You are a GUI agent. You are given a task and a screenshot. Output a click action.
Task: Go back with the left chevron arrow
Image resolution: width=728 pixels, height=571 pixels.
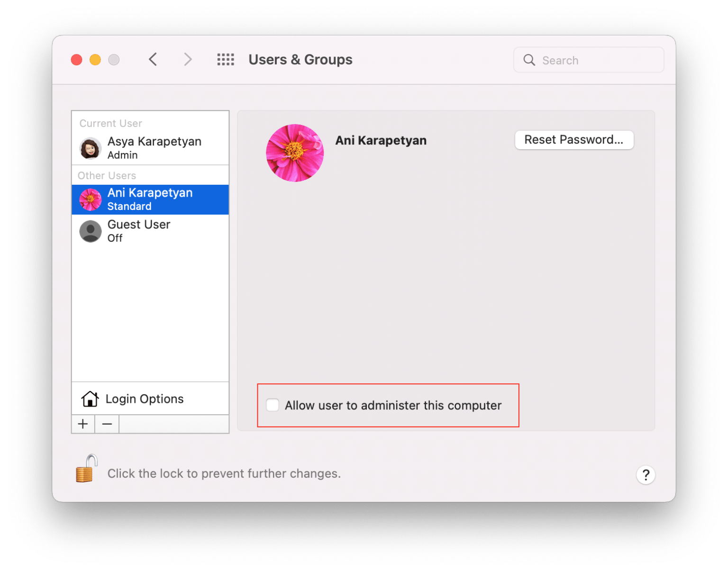(153, 60)
